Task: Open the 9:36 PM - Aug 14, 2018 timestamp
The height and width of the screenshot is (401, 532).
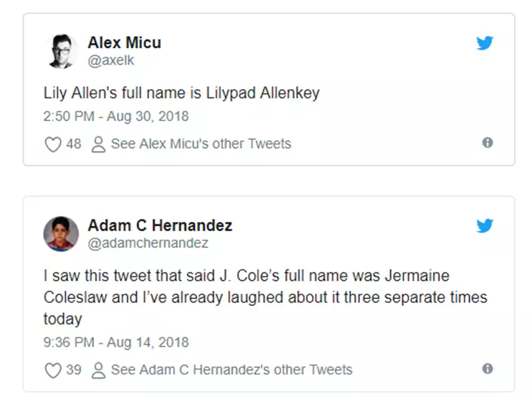Action: click(x=116, y=342)
